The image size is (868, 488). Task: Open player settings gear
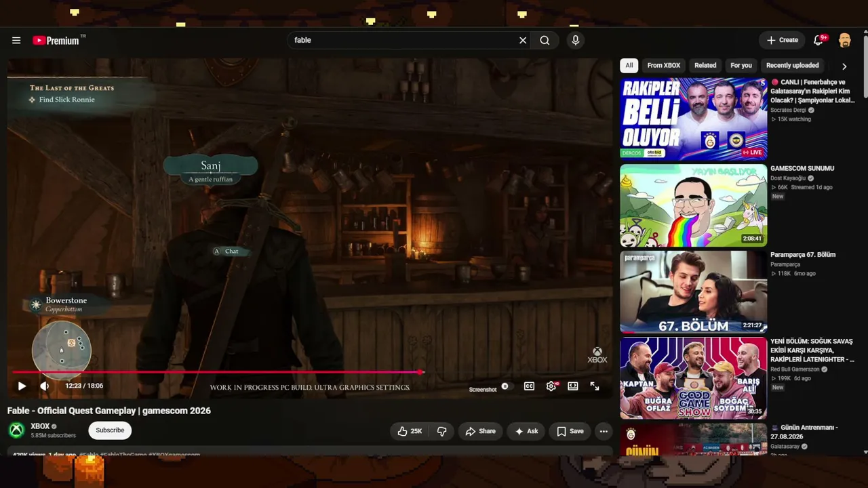551,386
